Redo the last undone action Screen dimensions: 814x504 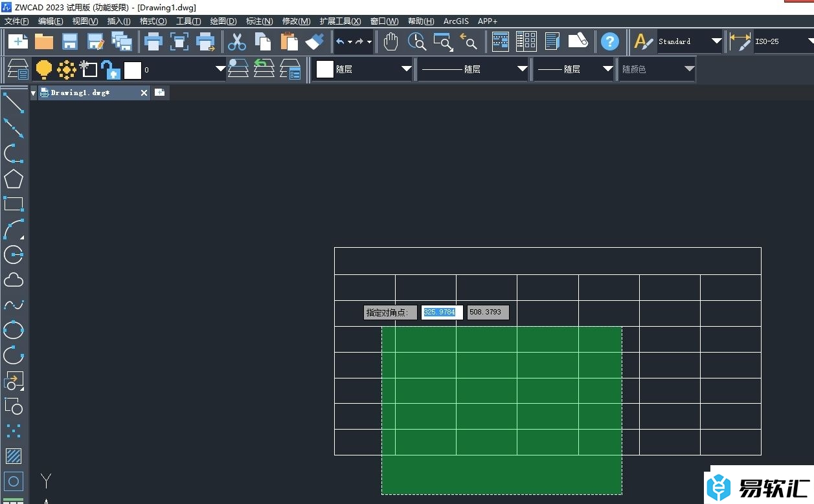point(359,42)
